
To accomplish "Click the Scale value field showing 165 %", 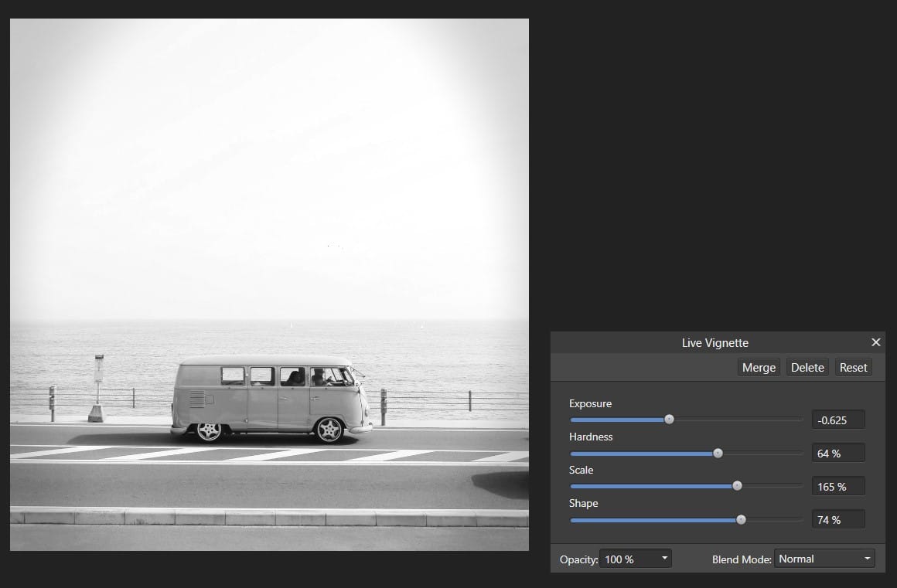I will pos(838,486).
